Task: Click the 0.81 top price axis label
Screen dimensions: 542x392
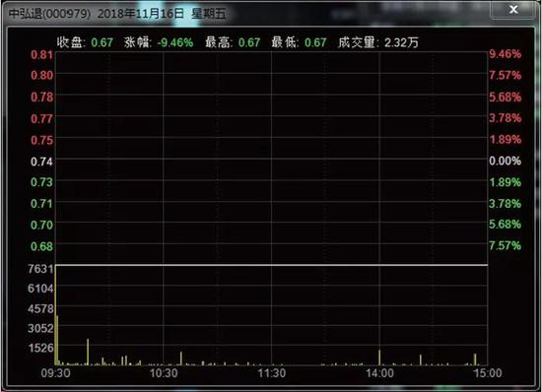Action: tap(41, 54)
